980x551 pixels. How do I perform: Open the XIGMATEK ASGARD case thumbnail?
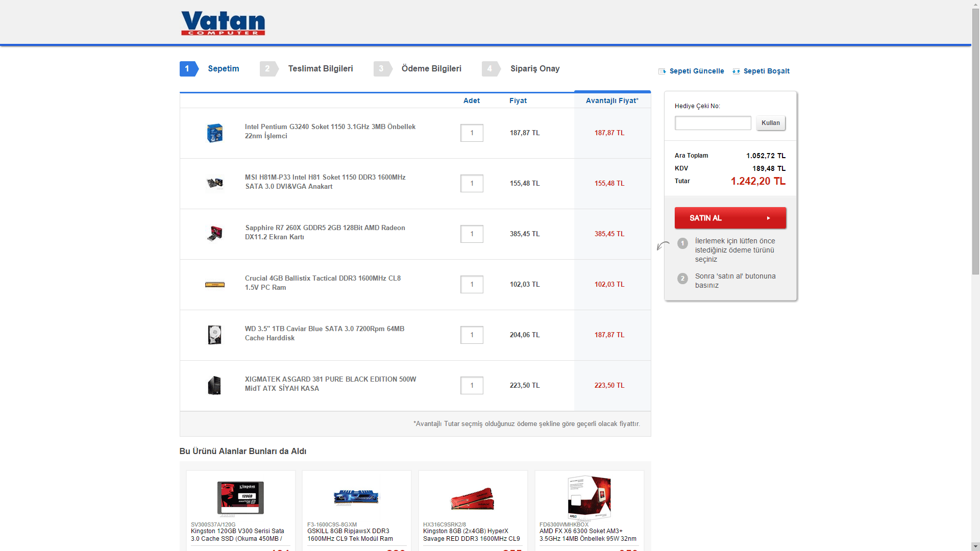[x=215, y=385]
